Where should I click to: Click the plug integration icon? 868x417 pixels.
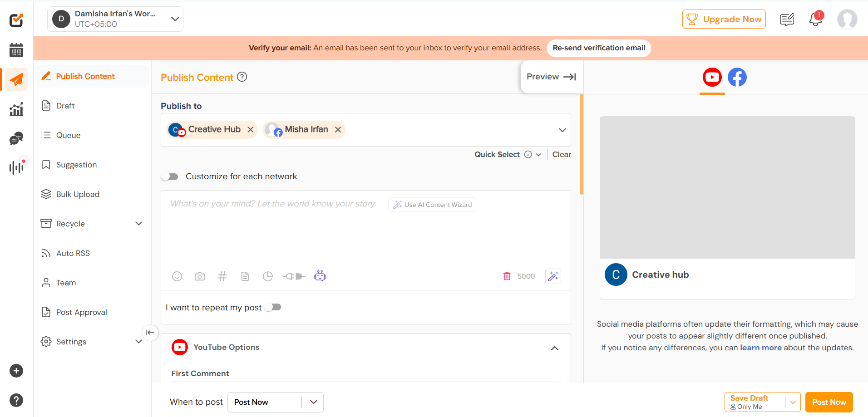(294, 276)
